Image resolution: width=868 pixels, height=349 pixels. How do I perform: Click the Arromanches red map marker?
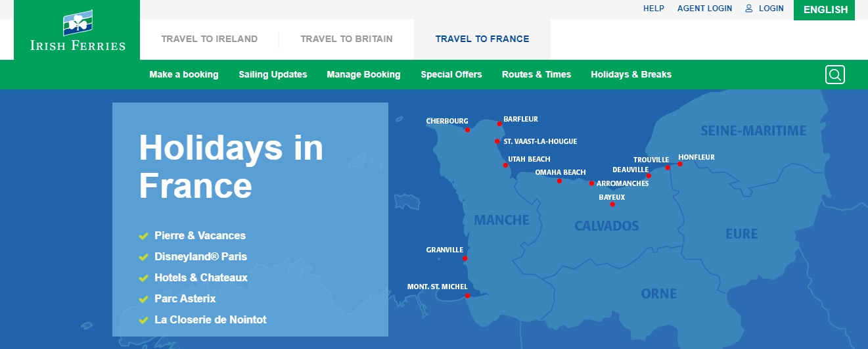[x=591, y=183]
